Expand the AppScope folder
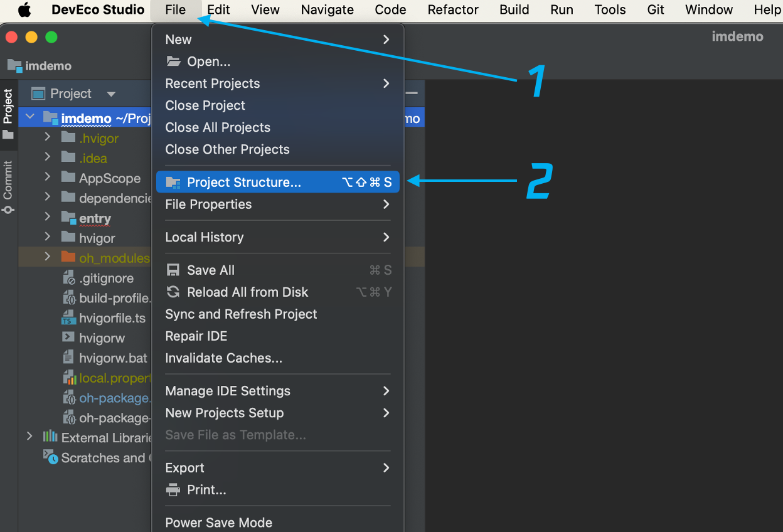The height and width of the screenshot is (532, 783). (48, 178)
